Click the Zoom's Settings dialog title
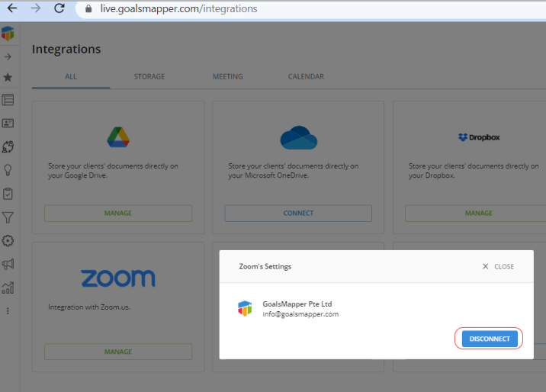Viewport: 546px width, 392px height. point(265,267)
